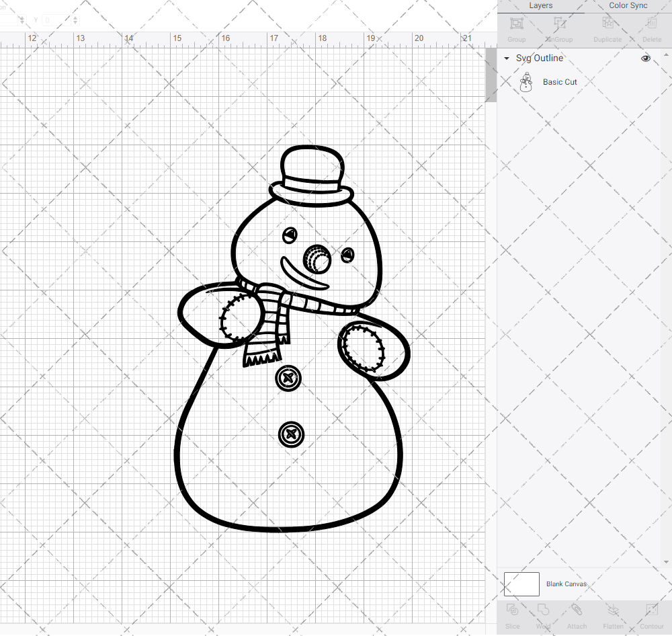Collapse the Svg Outline group
This screenshot has height=636, width=672.
[x=505, y=58]
